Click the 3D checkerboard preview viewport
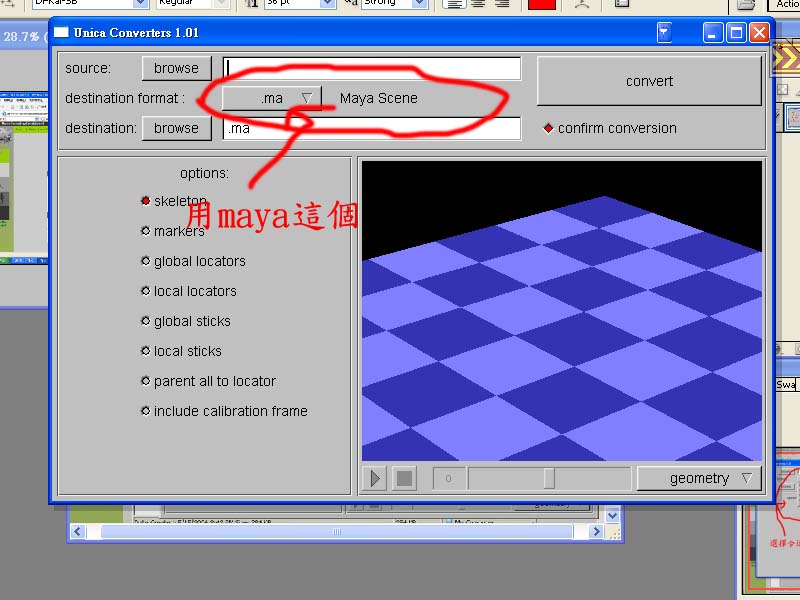Screen dimensions: 800x600 561,311
